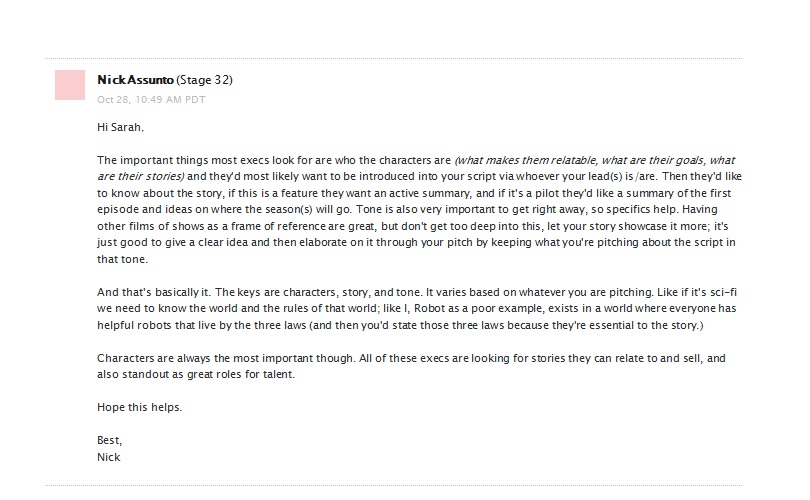Image resolution: width=810 pixels, height=500 pixels.
Task: Click "Characters are always the most important though"
Action: tap(226, 358)
